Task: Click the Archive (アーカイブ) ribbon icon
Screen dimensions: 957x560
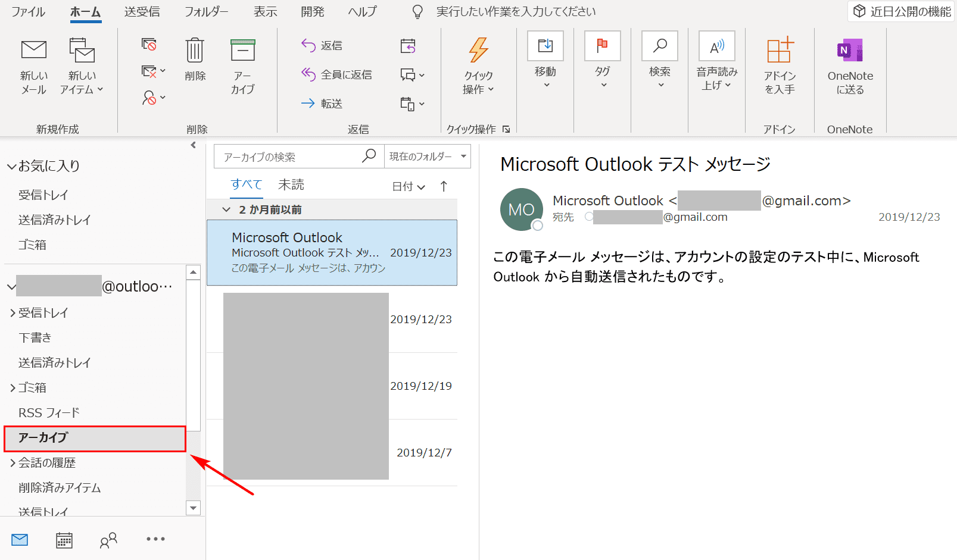Action: point(242,51)
